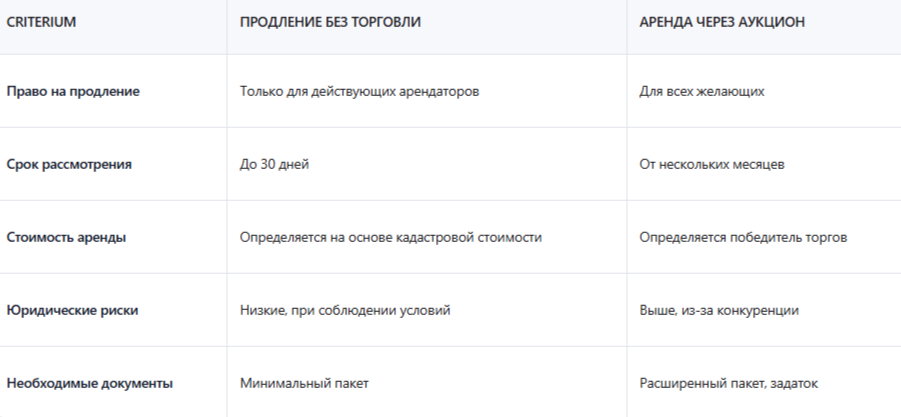Select the Срок рассмотрения row label
This screenshot has width=901, height=417.
click(69, 164)
